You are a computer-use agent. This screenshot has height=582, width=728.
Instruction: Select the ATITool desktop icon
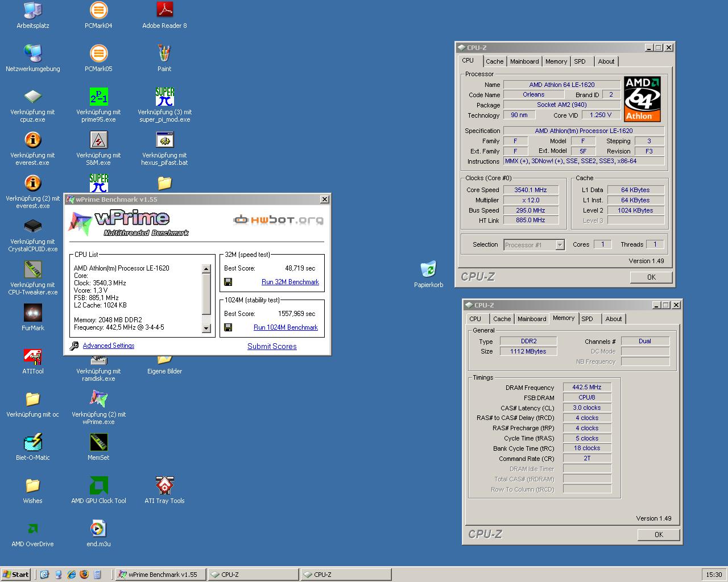pyautogui.click(x=32, y=356)
